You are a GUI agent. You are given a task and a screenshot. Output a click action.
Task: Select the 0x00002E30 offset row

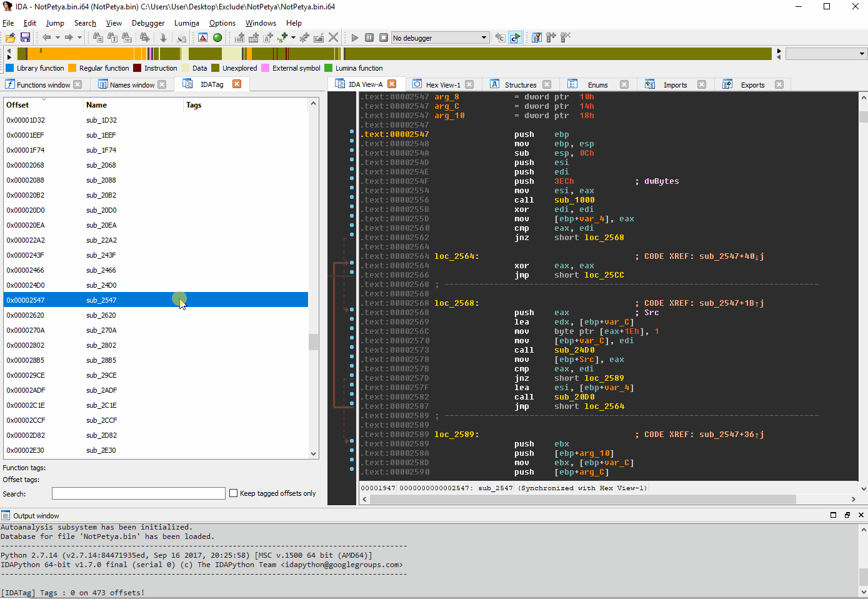[x=156, y=450]
